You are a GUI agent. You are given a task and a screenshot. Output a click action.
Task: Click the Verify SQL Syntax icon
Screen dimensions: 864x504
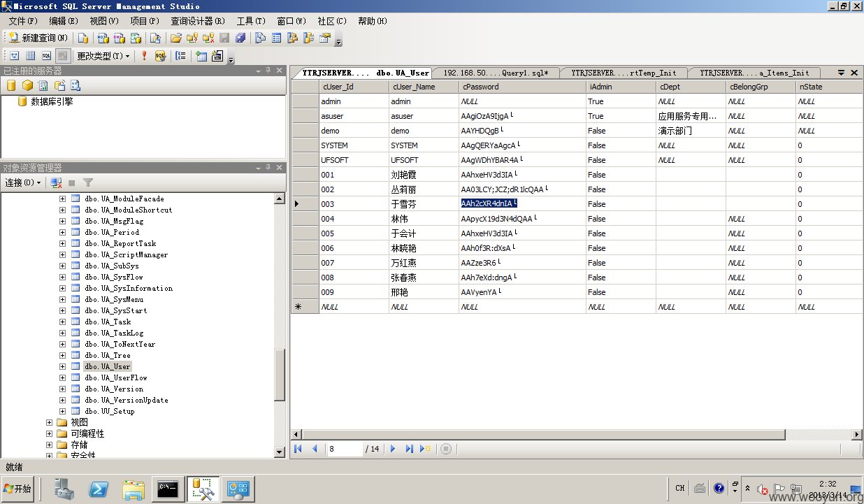point(160,56)
